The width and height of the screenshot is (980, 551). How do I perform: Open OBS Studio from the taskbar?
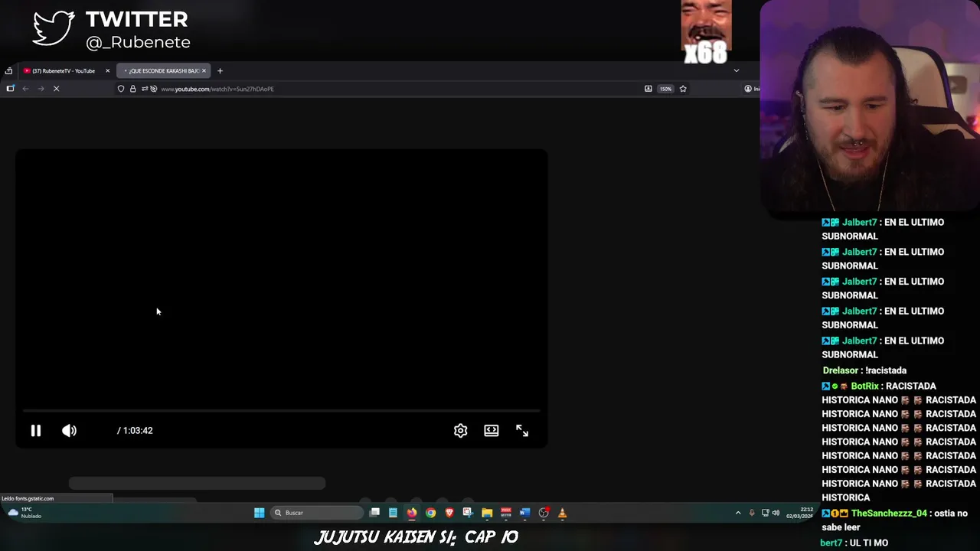544,513
